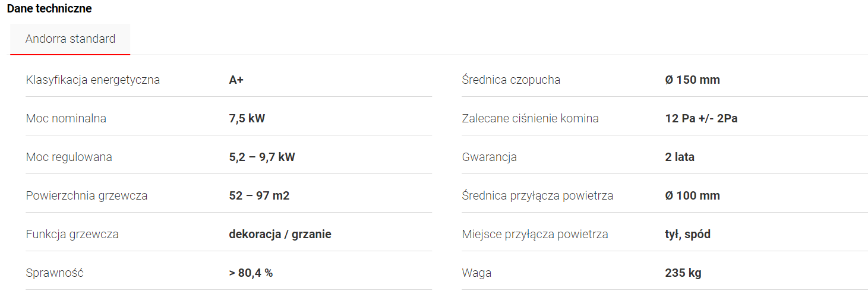Click the 52 – 97 m2 value
The width and height of the screenshot is (868, 297).
click(x=259, y=195)
